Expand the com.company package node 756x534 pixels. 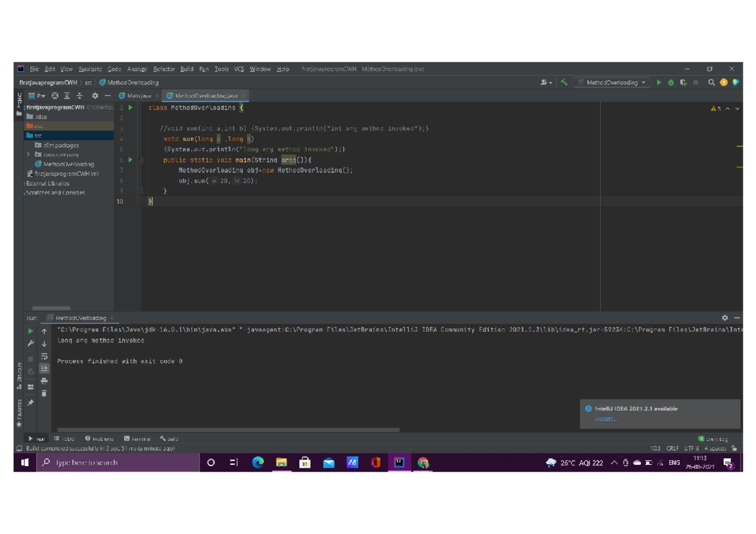[28, 154]
